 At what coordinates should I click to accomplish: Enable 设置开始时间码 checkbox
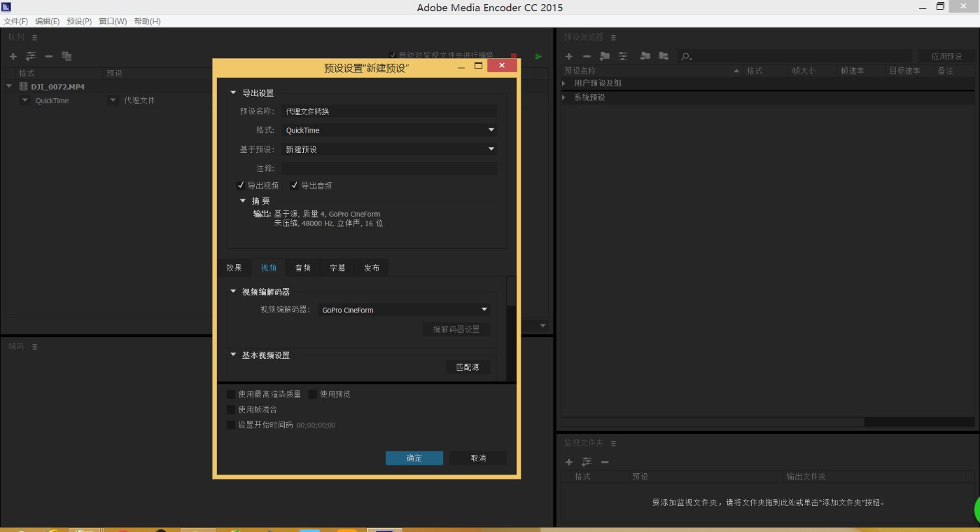pos(231,425)
